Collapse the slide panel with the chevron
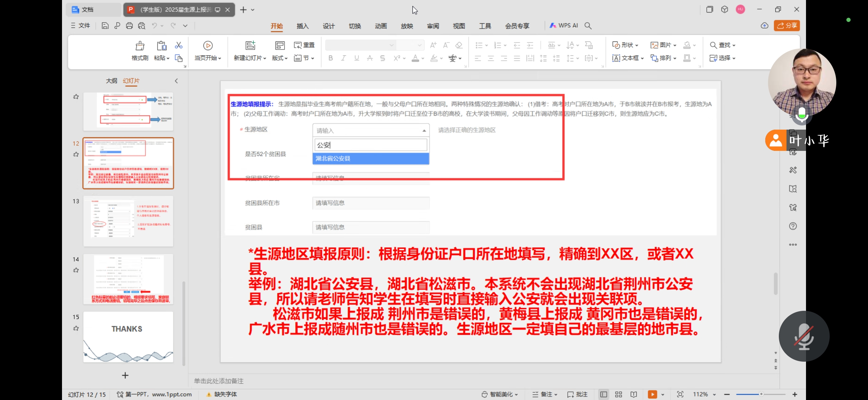This screenshot has width=868, height=400. 176,81
